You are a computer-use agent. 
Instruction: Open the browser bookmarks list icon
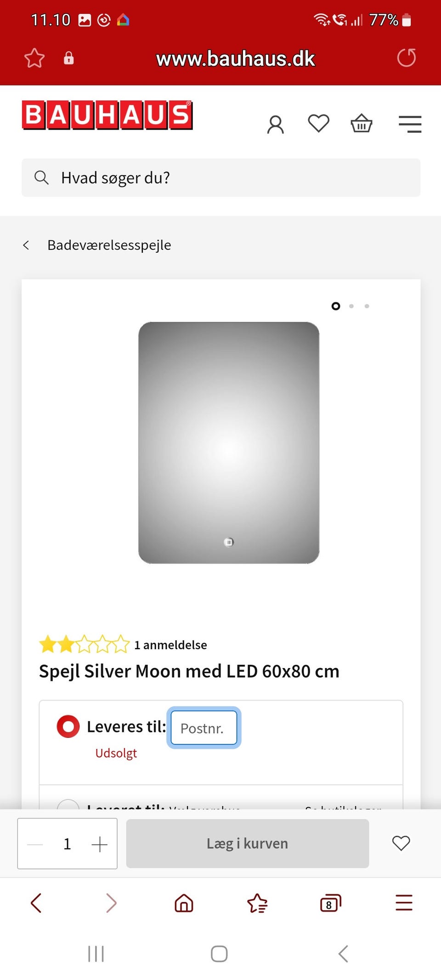click(257, 903)
